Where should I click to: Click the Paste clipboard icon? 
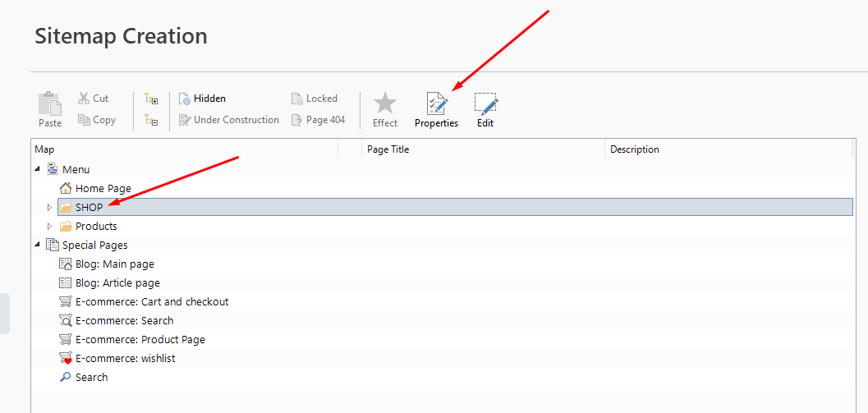[50, 104]
